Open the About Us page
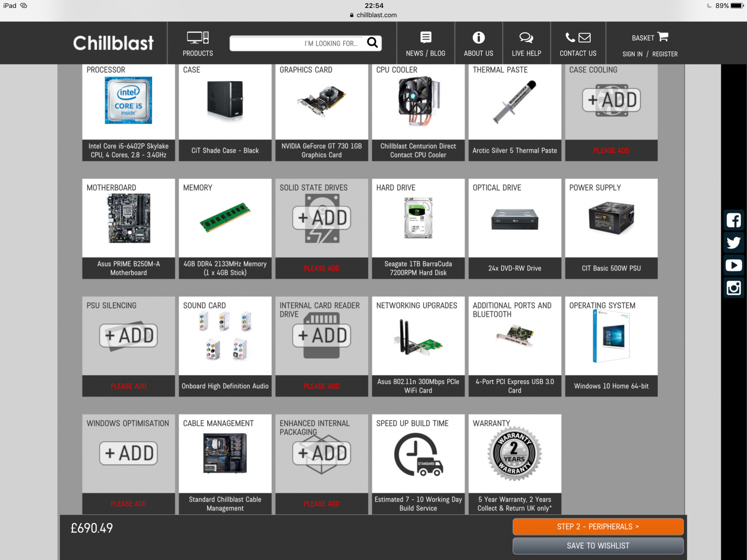The image size is (747, 560). [x=479, y=43]
